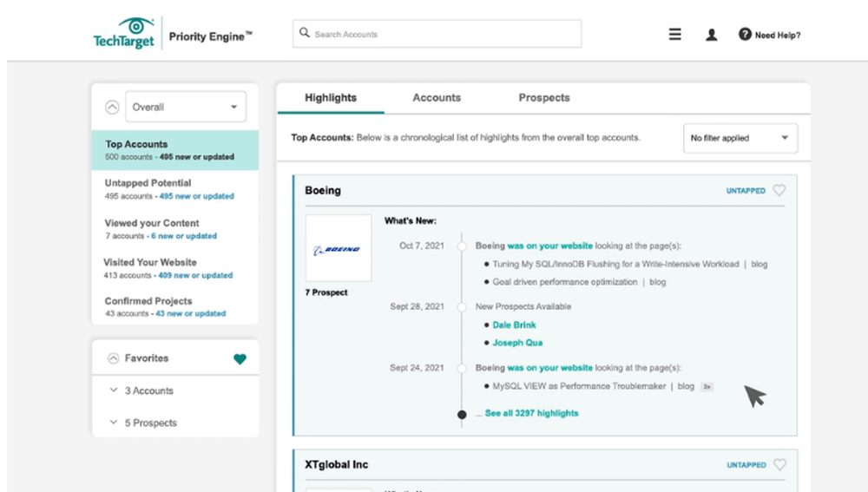Click the filled timeline end marker

pyautogui.click(x=462, y=415)
